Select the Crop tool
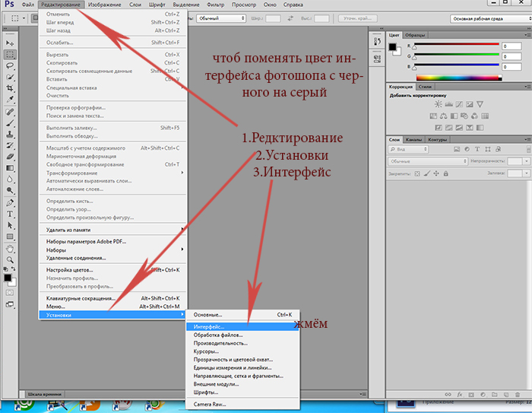532x413 pixels. pos(10,88)
